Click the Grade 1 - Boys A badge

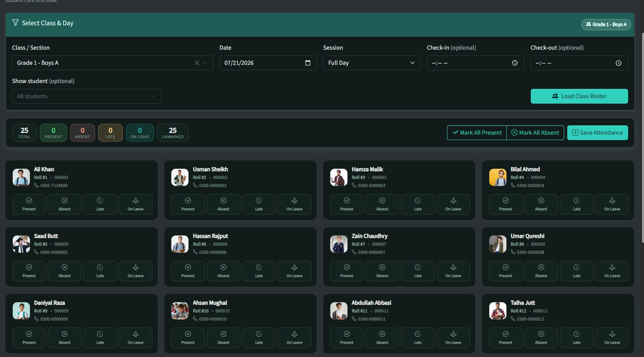[606, 24]
